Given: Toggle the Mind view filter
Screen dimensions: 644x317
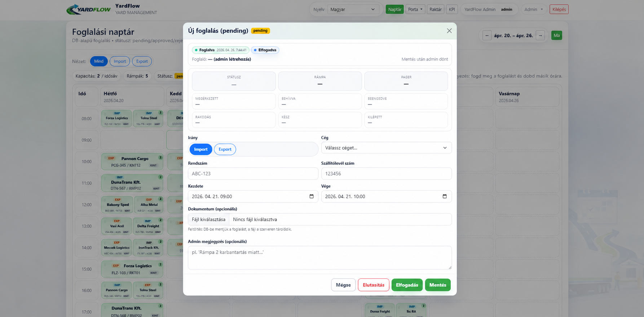Looking at the screenshot, I should pos(99,61).
